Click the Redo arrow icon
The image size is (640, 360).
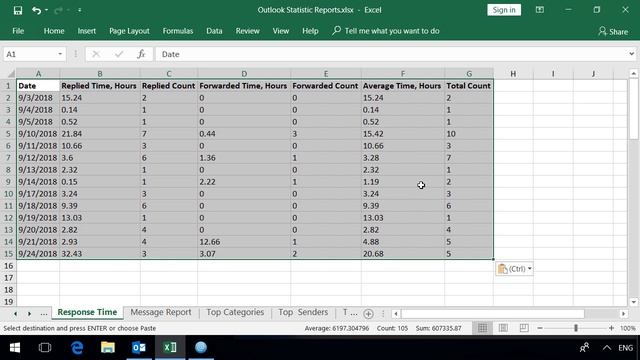(x=58, y=10)
